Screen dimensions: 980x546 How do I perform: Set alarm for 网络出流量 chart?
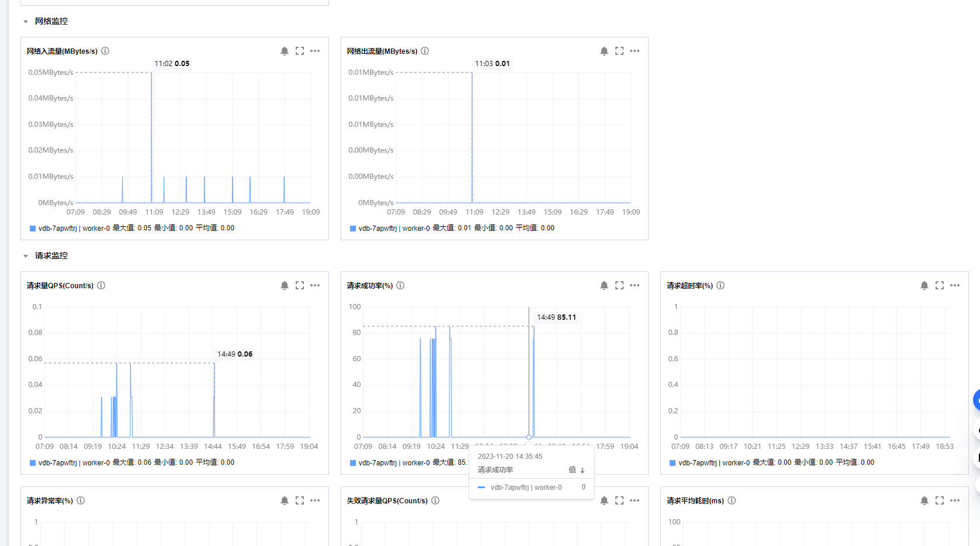click(x=604, y=51)
